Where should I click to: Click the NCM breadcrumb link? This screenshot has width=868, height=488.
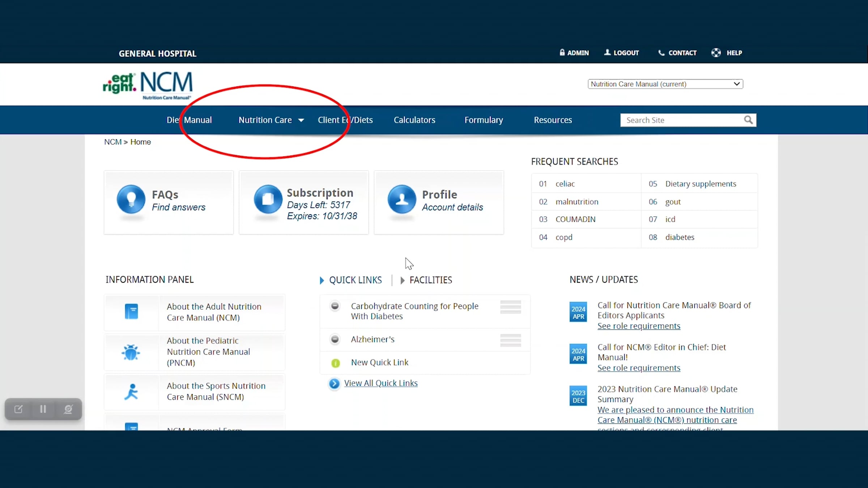point(113,142)
